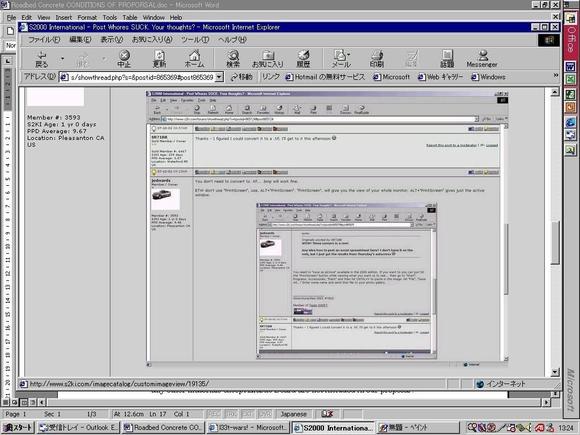The width and height of the screenshot is (580, 435).
Task: Print the page with 印刷 icon
Action: click(377, 59)
